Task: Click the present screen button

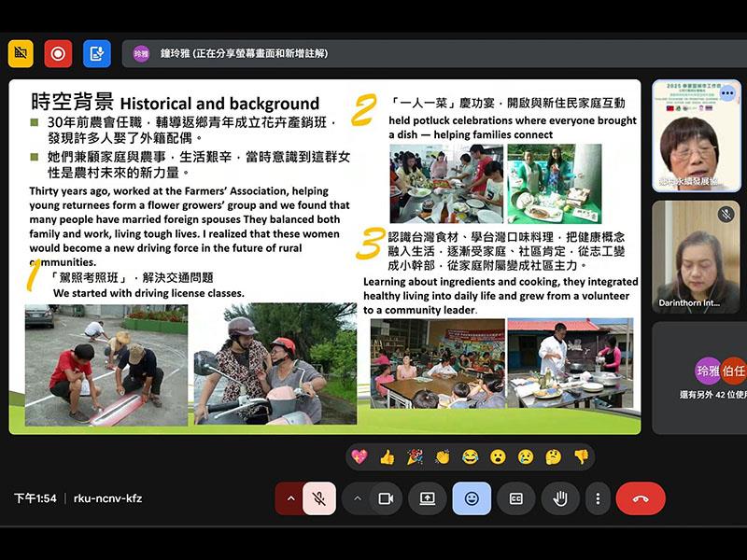Action: 428,498
